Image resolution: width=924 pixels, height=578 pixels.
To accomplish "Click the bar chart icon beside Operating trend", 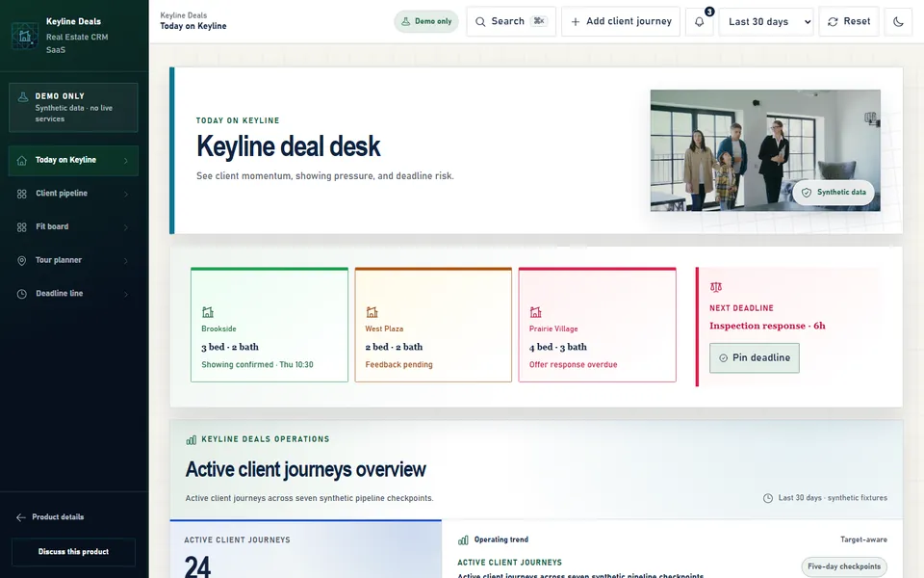I will pos(463,540).
